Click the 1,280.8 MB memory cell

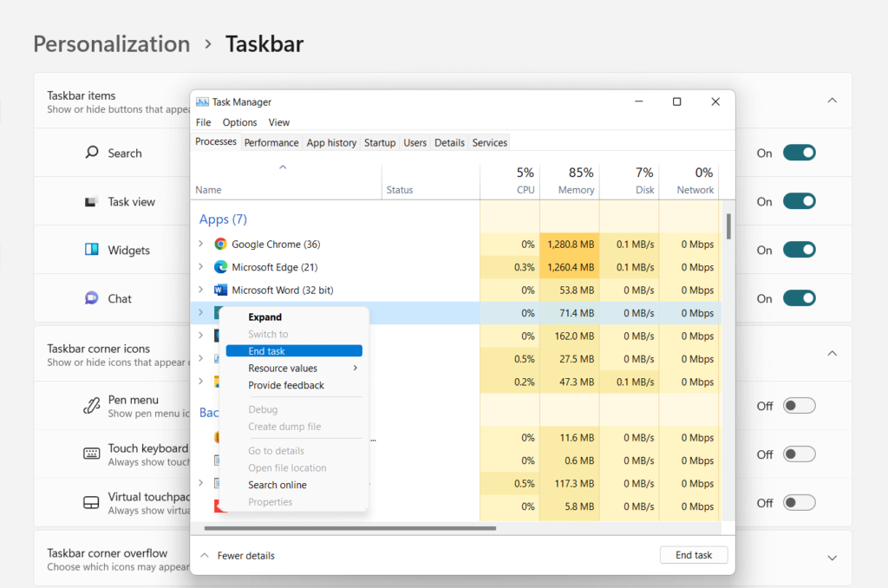click(x=570, y=245)
